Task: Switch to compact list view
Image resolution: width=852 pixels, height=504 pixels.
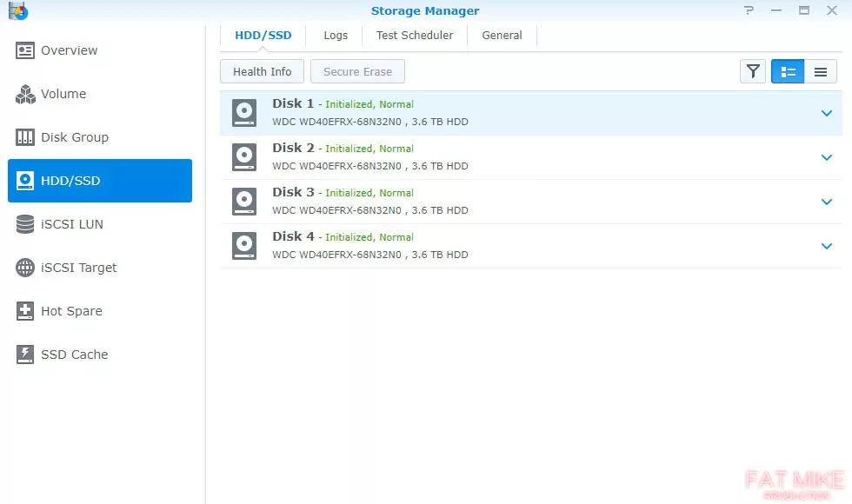Action: (x=821, y=71)
